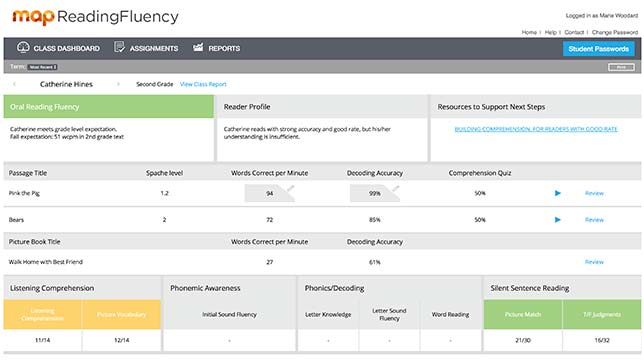Click the Walk Home with Best Friend title
This screenshot has height=361, width=644.
coord(46,262)
